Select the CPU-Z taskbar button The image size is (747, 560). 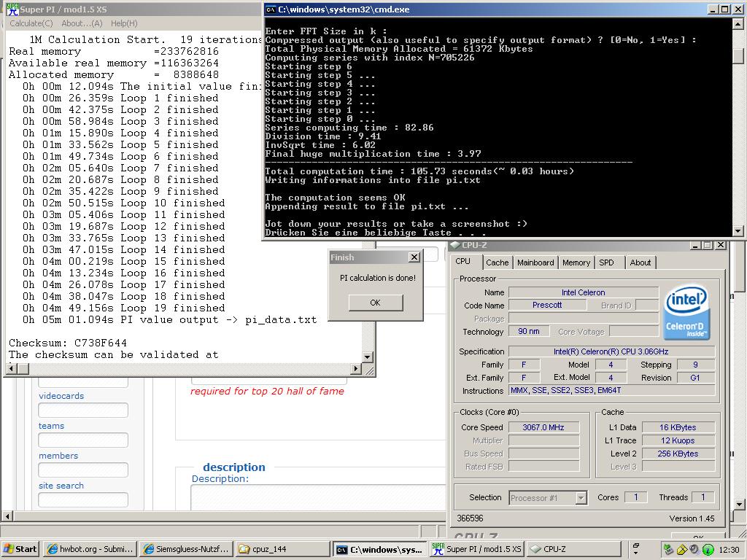(x=573, y=549)
